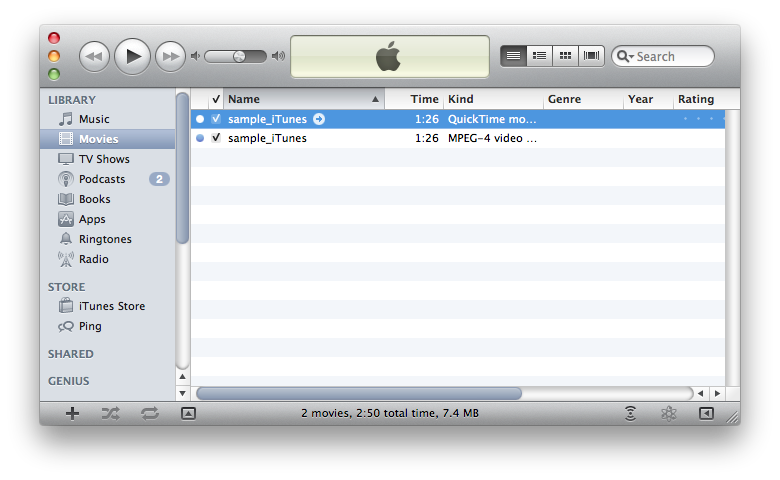The height and width of the screenshot is (480, 780).
Task: Toggle shuffle in the bottom bar
Action: 110,413
